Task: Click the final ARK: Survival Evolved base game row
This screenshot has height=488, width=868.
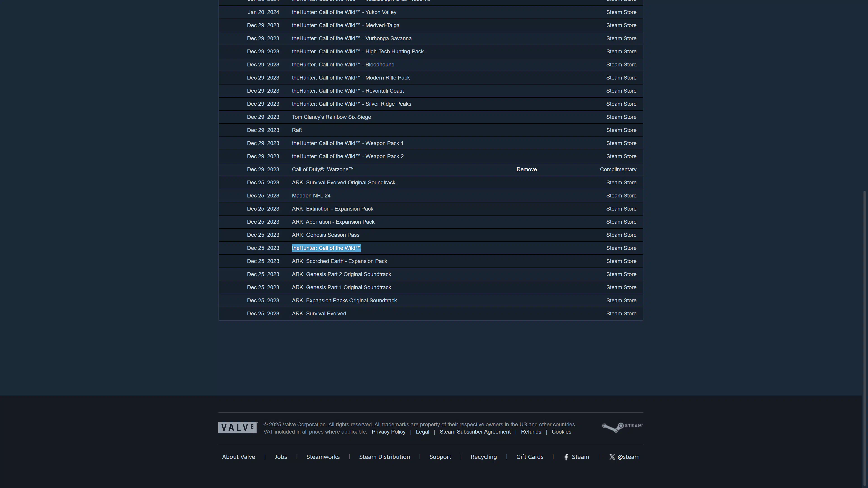Action: point(431,314)
